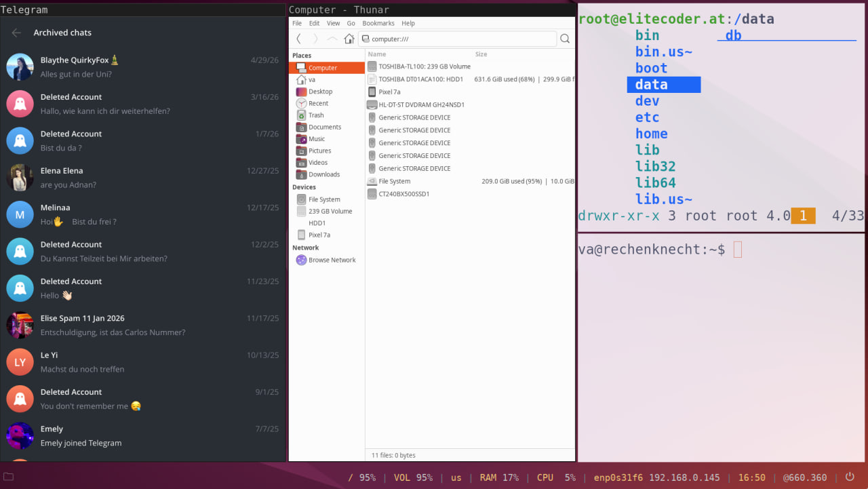The width and height of the screenshot is (868, 489).
Task: Select 239 GB Volume in Devices sidebar
Action: pos(327,211)
